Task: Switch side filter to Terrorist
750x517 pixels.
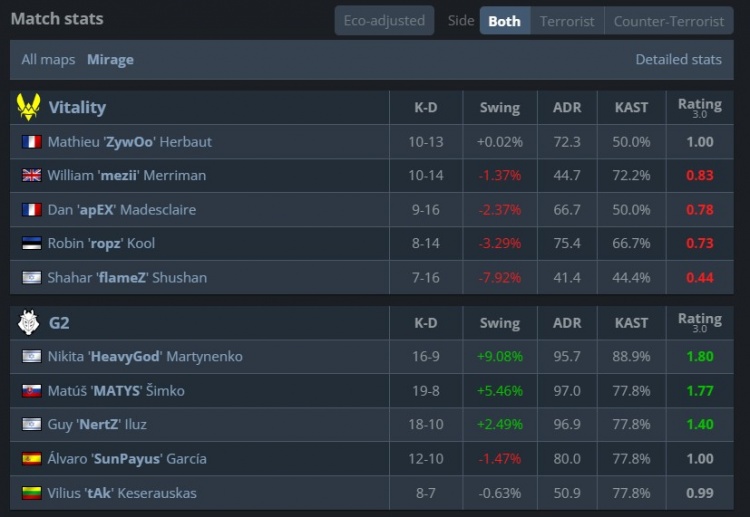Action: [567, 21]
